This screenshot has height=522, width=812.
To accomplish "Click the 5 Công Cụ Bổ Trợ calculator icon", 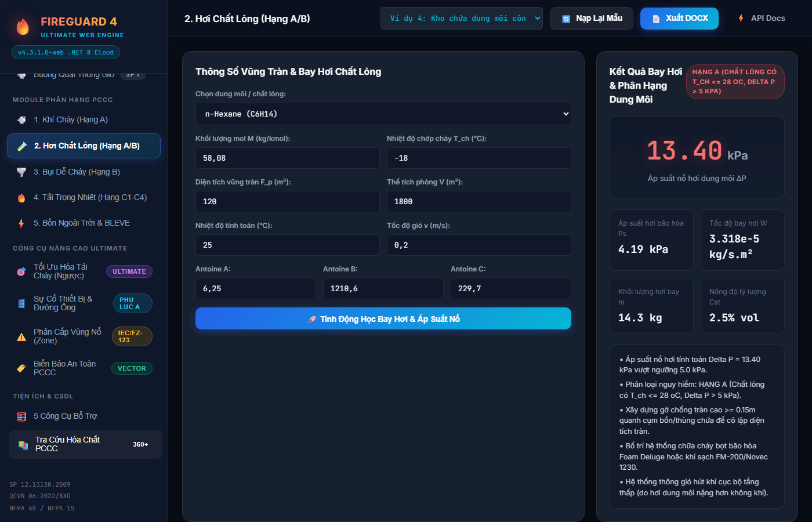I will 21,416.
